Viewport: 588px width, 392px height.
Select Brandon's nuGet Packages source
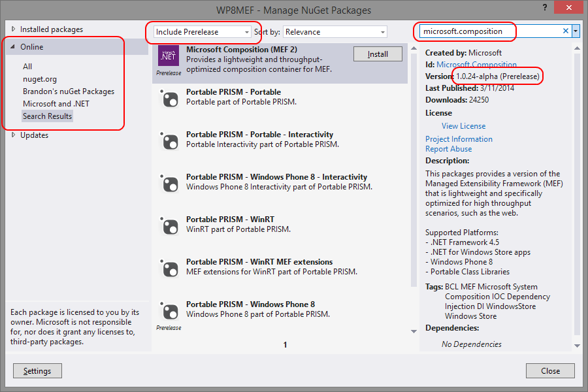[69, 91]
